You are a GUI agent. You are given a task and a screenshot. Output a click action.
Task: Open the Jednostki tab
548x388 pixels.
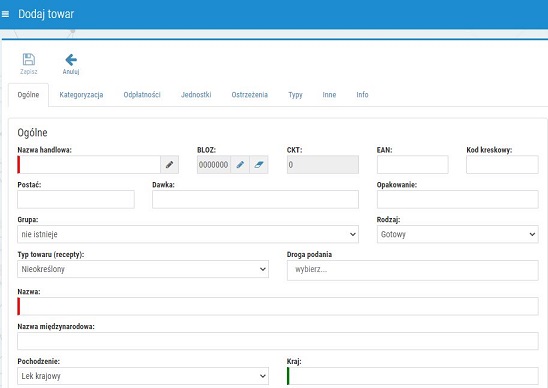tap(196, 95)
